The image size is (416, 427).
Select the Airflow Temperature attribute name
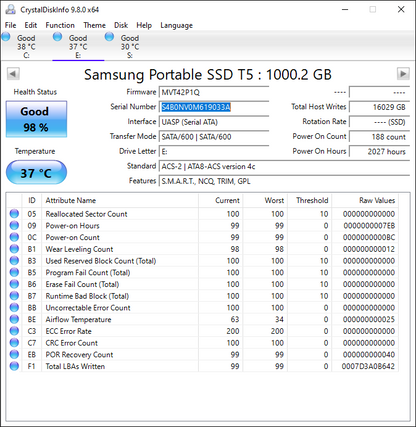click(78, 319)
